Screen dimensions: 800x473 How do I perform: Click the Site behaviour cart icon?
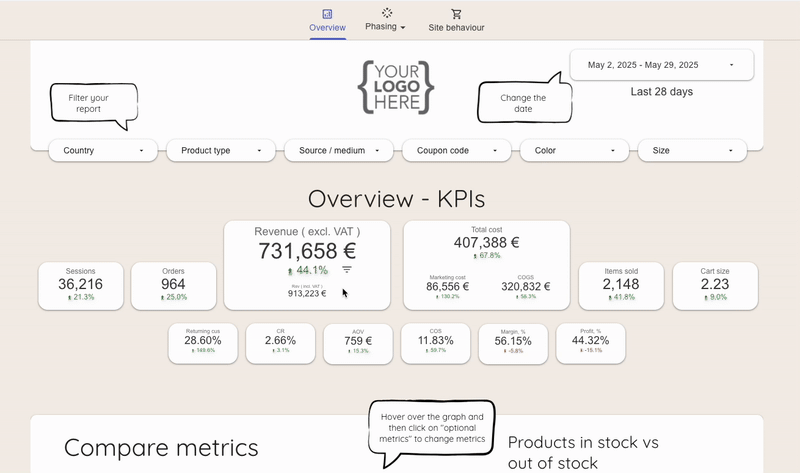456,14
